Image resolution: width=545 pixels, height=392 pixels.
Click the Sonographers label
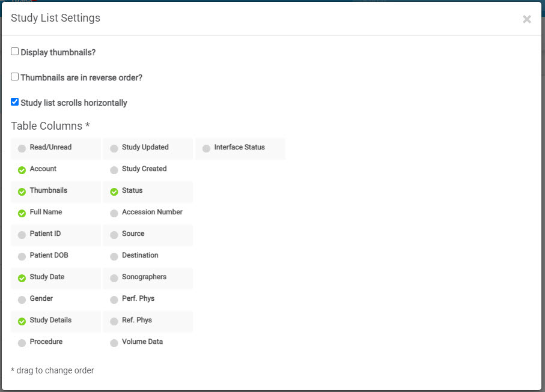click(144, 277)
